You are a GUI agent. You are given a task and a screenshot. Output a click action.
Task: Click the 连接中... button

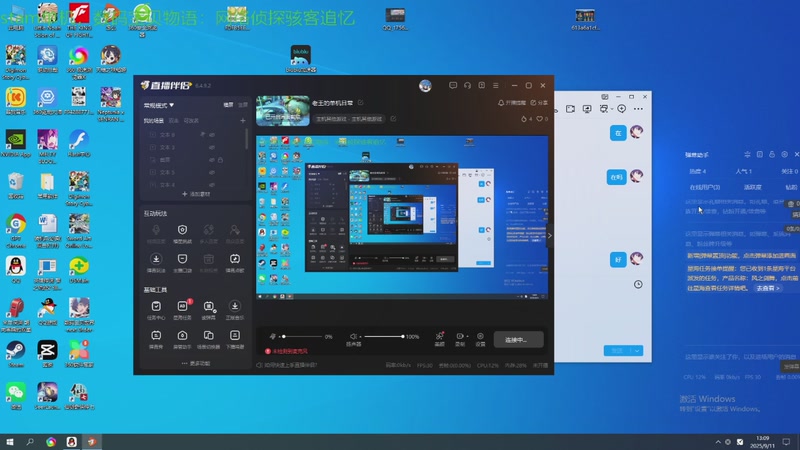point(518,340)
